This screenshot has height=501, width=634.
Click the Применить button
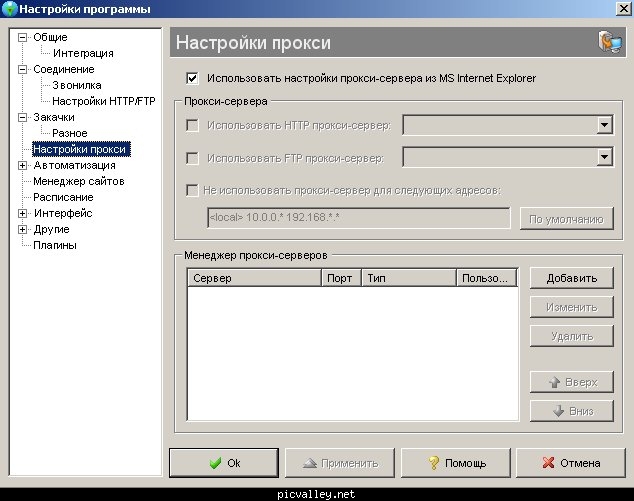pyautogui.click(x=340, y=463)
